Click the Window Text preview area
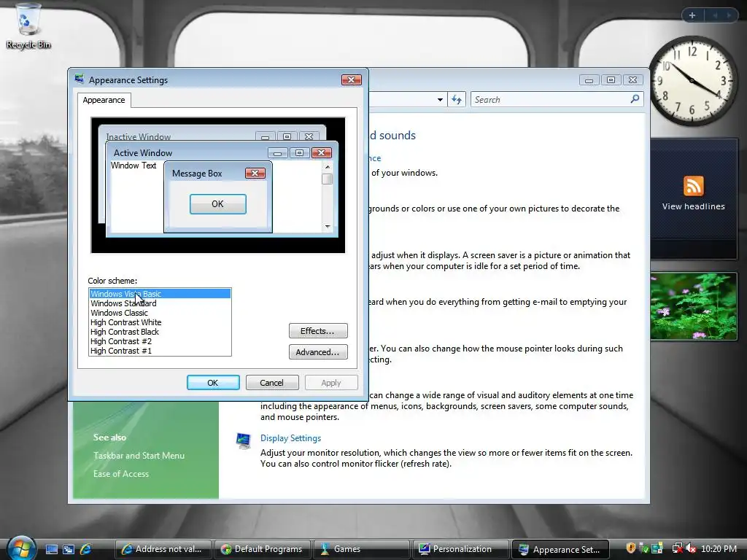The width and height of the screenshot is (747, 560). 133,166
